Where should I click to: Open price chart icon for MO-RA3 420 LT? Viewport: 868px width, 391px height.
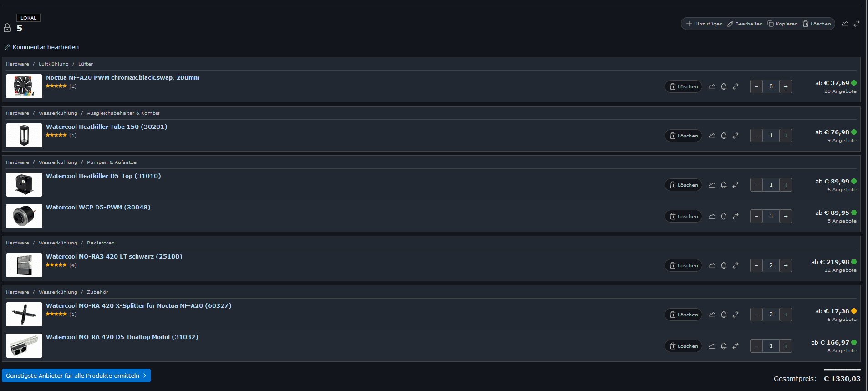tap(712, 265)
